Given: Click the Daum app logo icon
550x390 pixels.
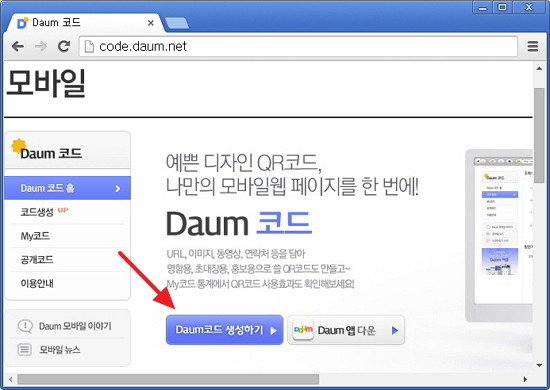Looking at the screenshot, I should [303, 330].
